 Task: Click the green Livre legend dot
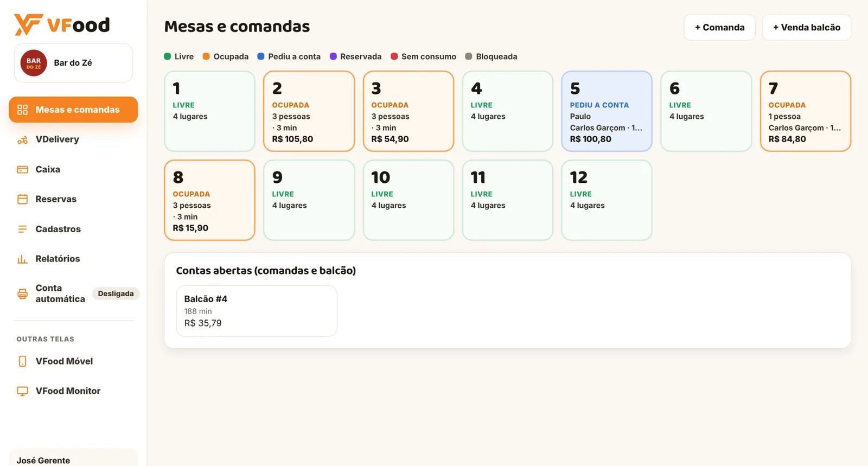(168, 56)
